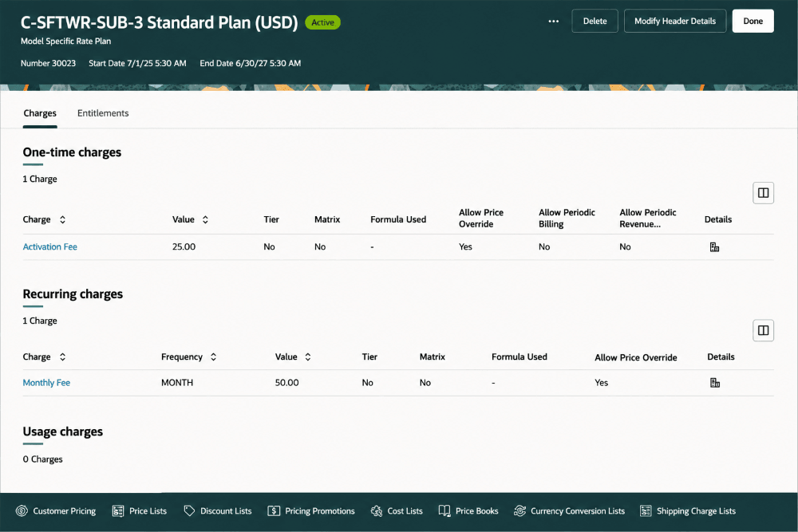
Task: Click the 25.00 value for Activation Fee
Action: pos(184,246)
